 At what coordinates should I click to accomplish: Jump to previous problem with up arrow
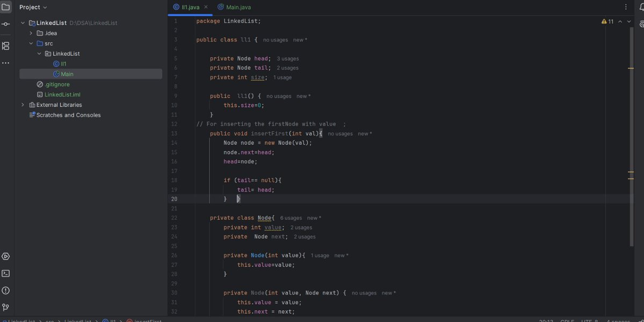(x=620, y=21)
